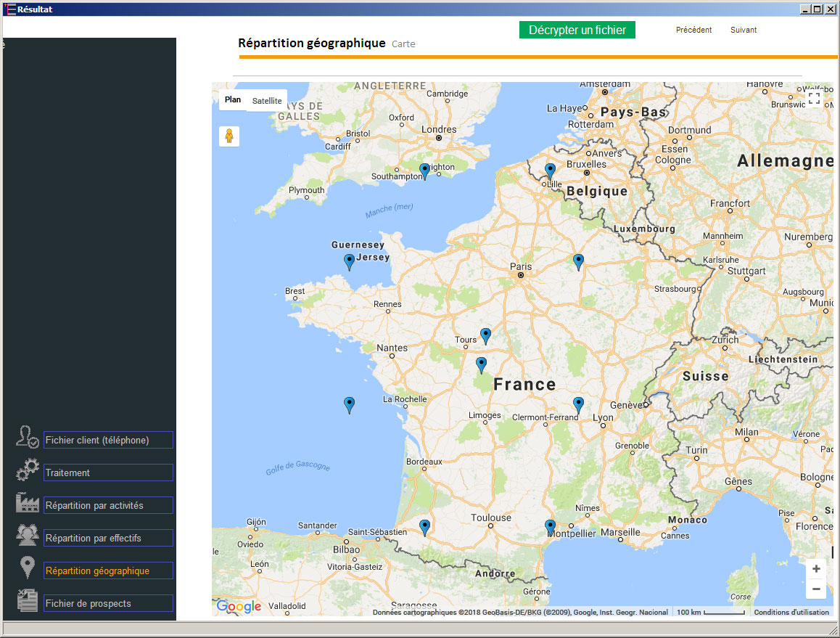Click the Carte subtitle text
The height and width of the screenshot is (638, 840).
coord(403,44)
